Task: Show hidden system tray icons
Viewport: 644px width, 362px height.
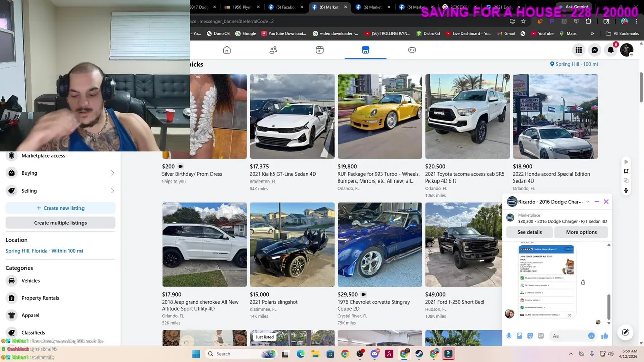Action: [570, 354]
